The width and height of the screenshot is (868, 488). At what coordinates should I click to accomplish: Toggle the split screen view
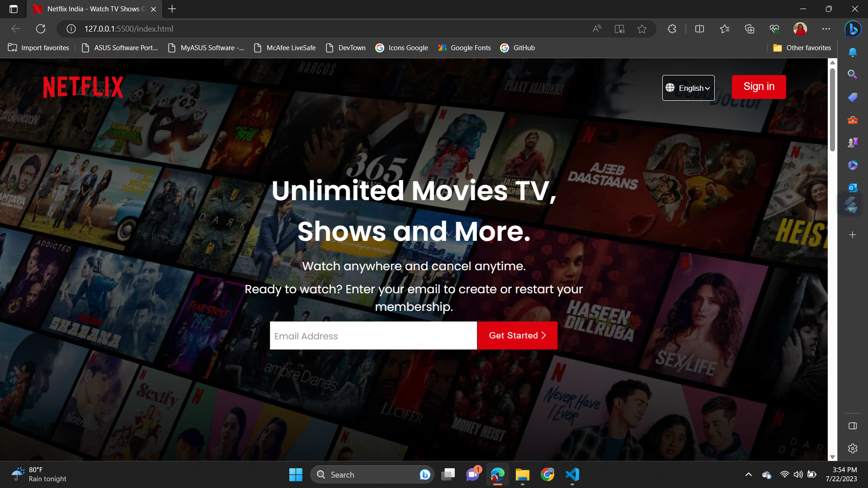(699, 28)
